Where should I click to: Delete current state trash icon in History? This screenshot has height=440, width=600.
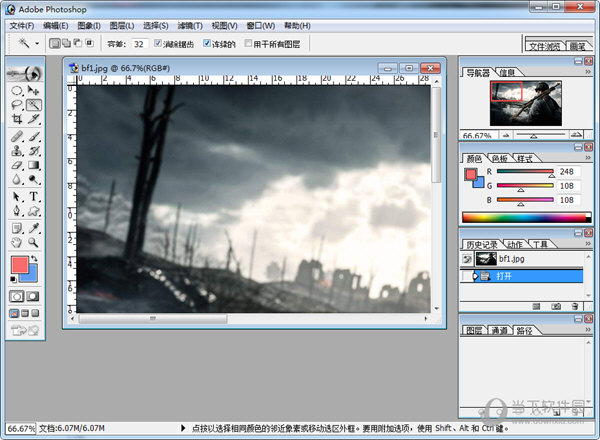click(x=574, y=306)
